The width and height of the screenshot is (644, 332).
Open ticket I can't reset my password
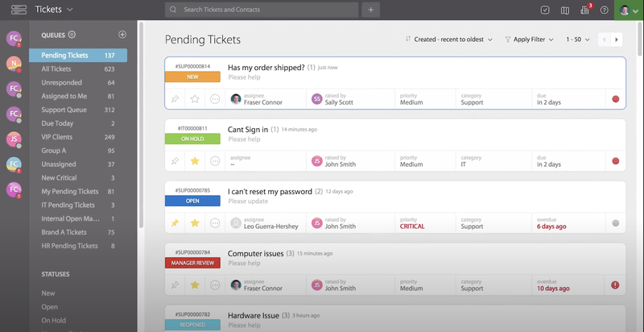[x=270, y=192]
